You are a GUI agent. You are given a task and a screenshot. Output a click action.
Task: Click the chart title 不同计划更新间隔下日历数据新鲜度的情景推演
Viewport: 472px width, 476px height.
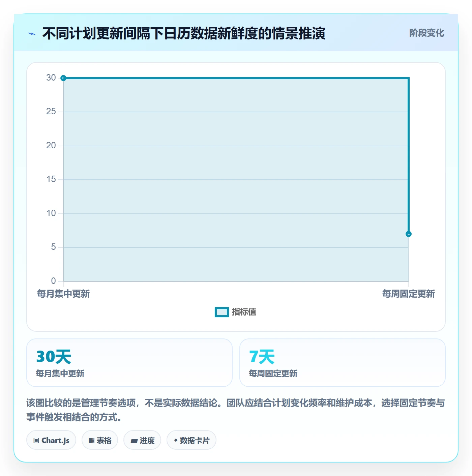pyautogui.click(x=184, y=33)
